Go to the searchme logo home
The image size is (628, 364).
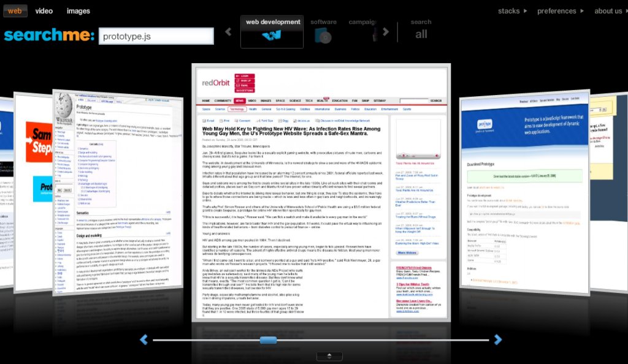click(49, 35)
